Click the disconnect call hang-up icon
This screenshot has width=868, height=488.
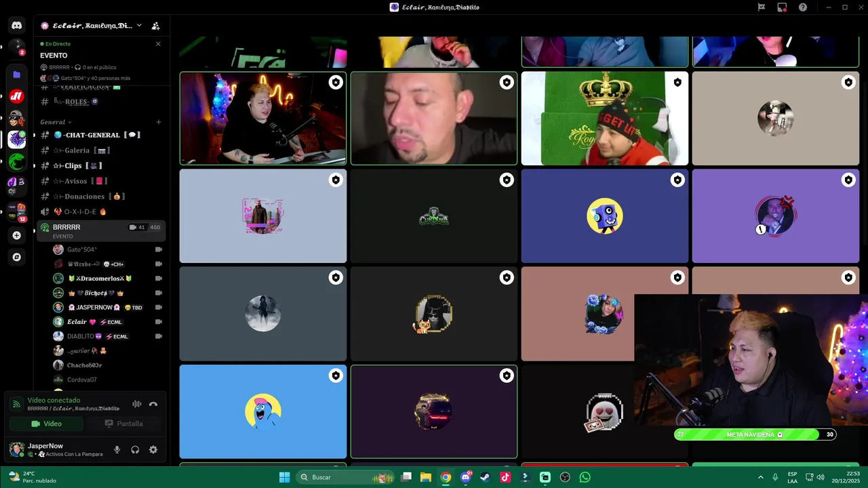point(153,404)
